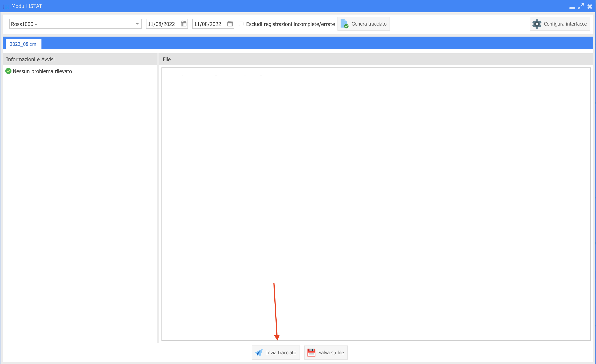Send the file with Invia tracciato
596x364 pixels.
coord(276,352)
